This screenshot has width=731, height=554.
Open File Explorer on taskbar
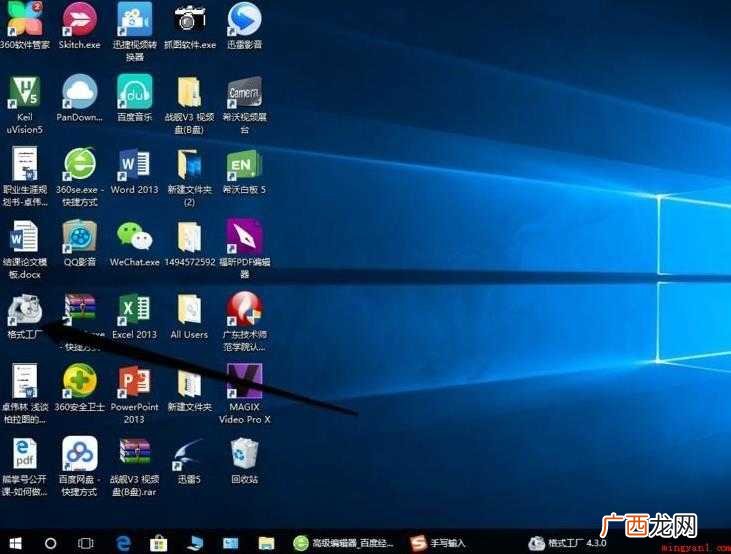(266, 543)
